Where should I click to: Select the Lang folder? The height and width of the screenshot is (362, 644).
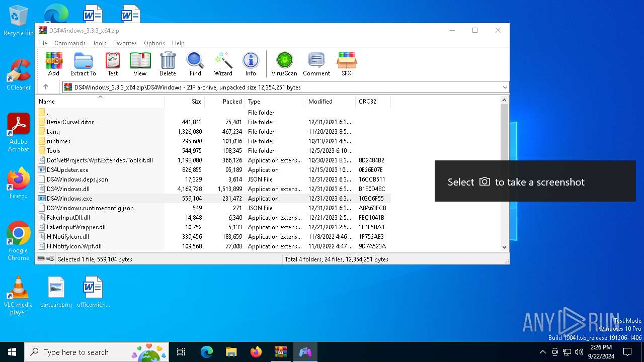[x=213, y=132]
